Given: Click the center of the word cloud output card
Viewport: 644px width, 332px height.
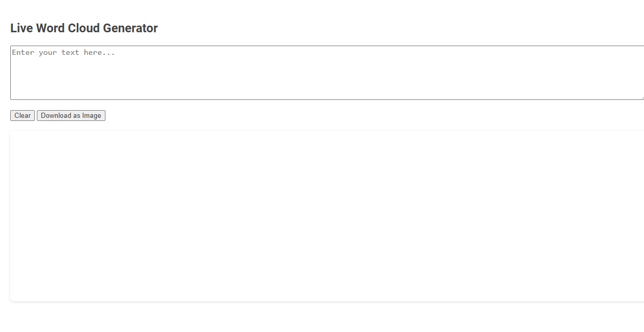Looking at the screenshot, I should pos(327,216).
